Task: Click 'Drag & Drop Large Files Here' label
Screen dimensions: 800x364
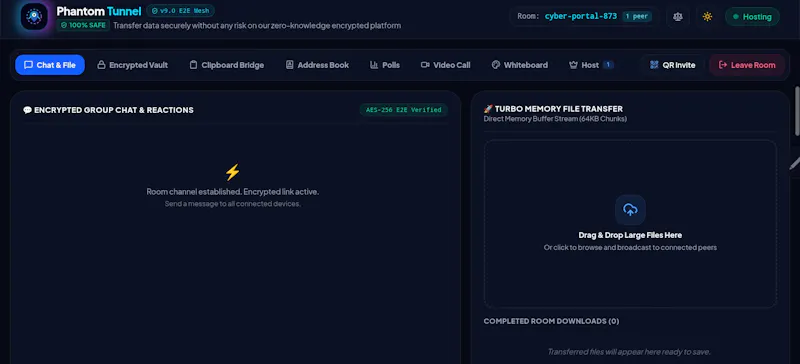Action: click(630, 235)
